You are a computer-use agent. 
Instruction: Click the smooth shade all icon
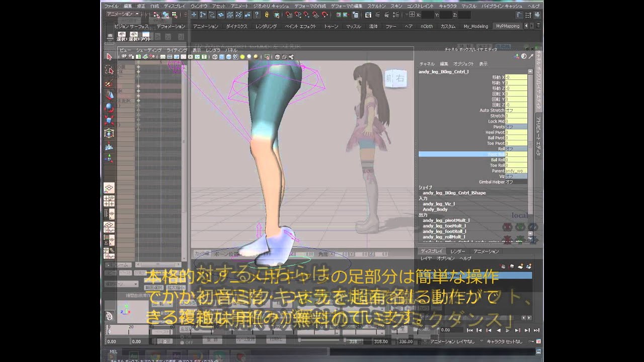pos(221,57)
